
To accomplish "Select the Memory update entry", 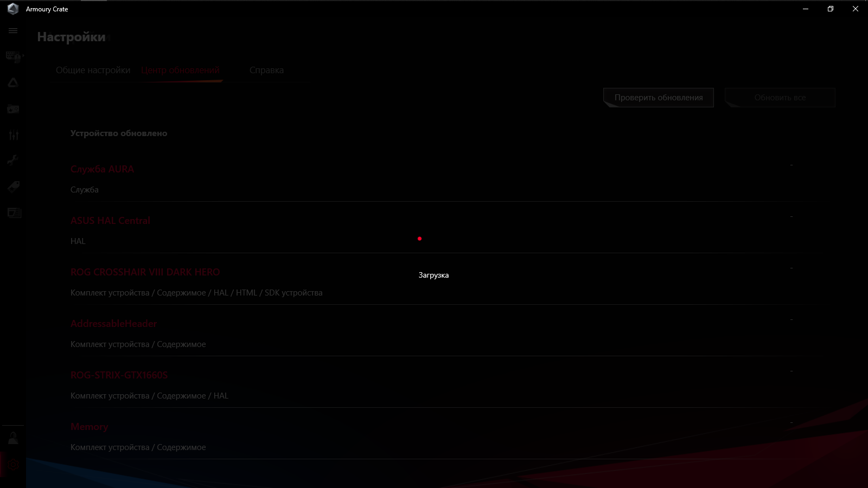I will point(90,427).
